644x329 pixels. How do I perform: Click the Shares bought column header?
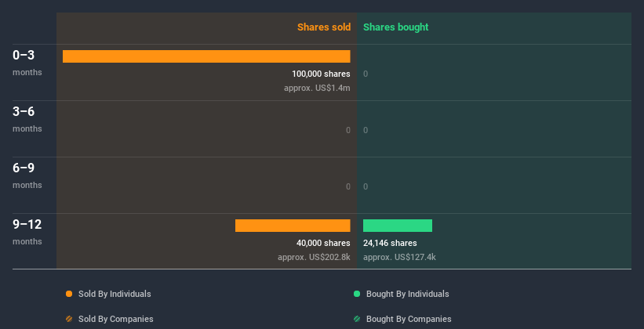(396, 27)
